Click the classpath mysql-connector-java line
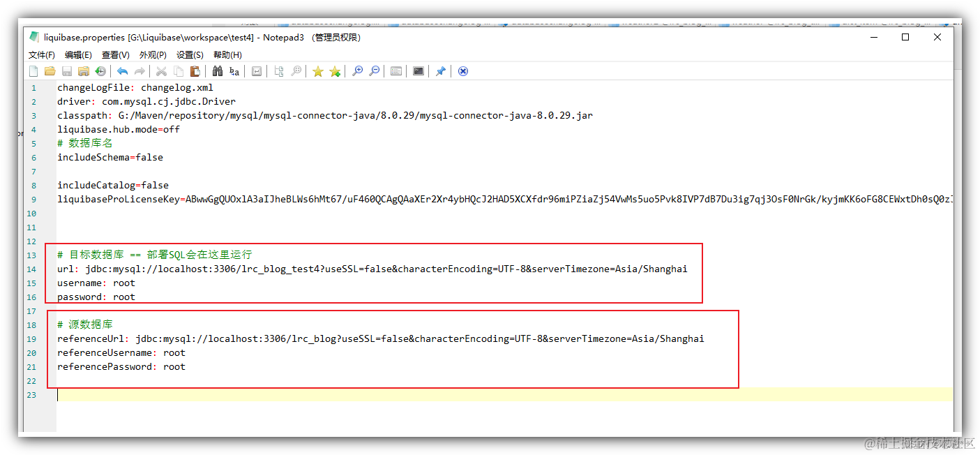 pos(325,116)
